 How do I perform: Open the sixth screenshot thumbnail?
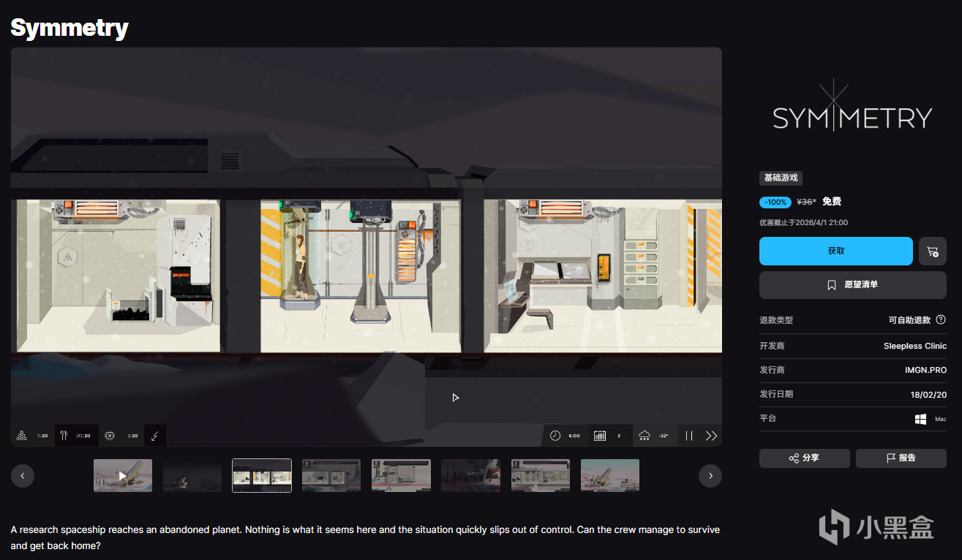470,475
